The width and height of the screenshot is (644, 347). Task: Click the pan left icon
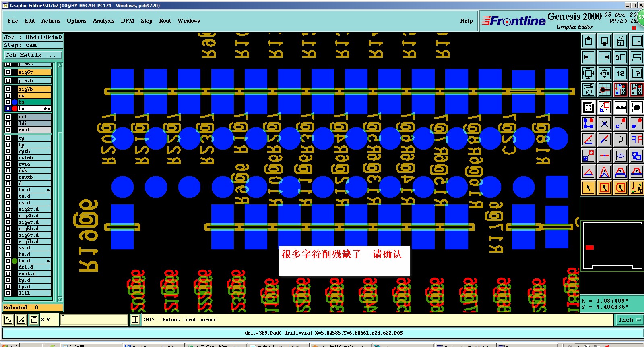(588, 57)
